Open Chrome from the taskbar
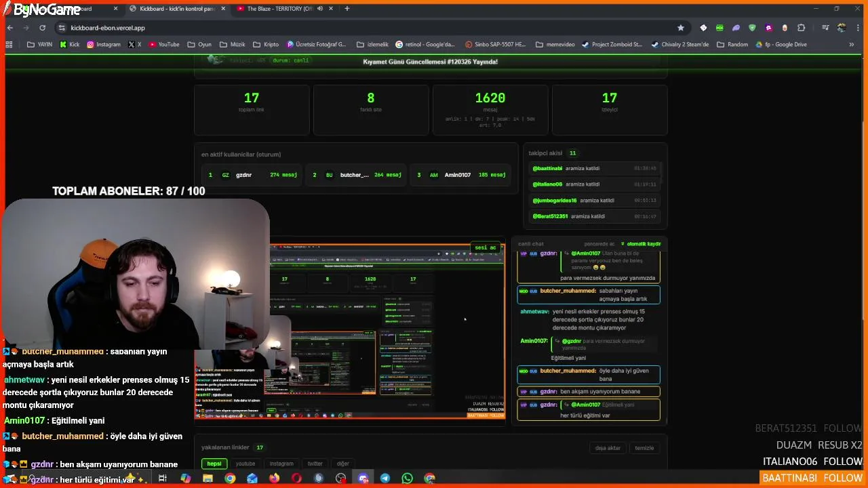Screen dimensions: 868x488 tap(230, 479)
